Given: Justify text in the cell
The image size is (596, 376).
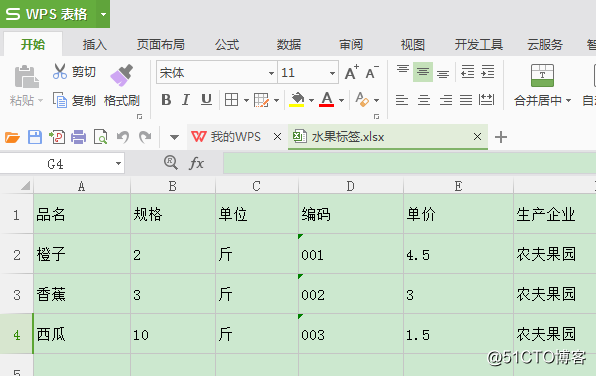Looking at the screenshot, I should (x=466, y=100).
